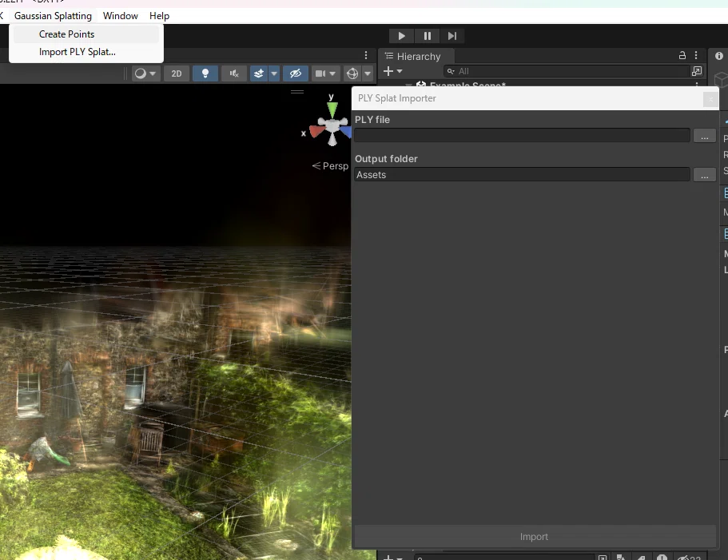Click the scene overlay handle bar
Viewport: 728px width, 560px height.
[x=297, y=92]
